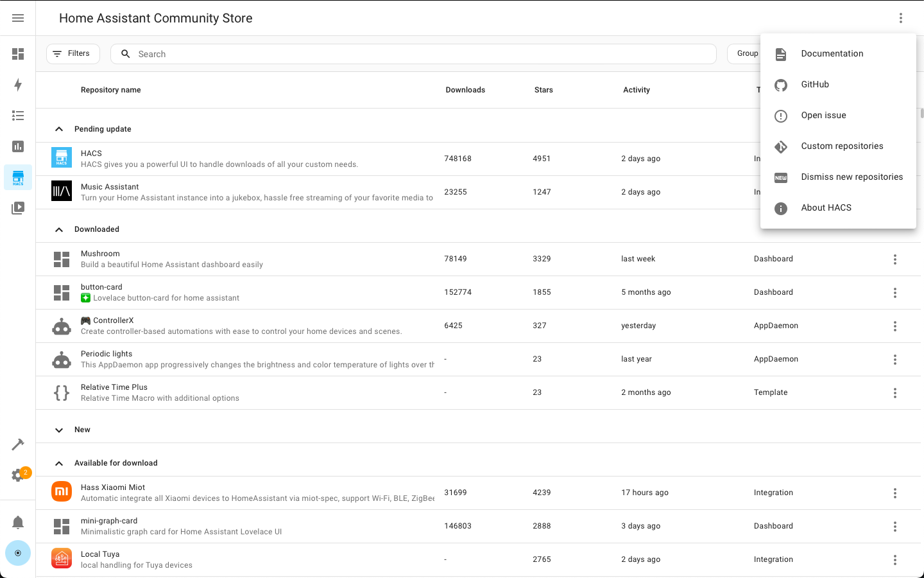
Task: Sort by Downloads column header
Action: tap(465, 90)
